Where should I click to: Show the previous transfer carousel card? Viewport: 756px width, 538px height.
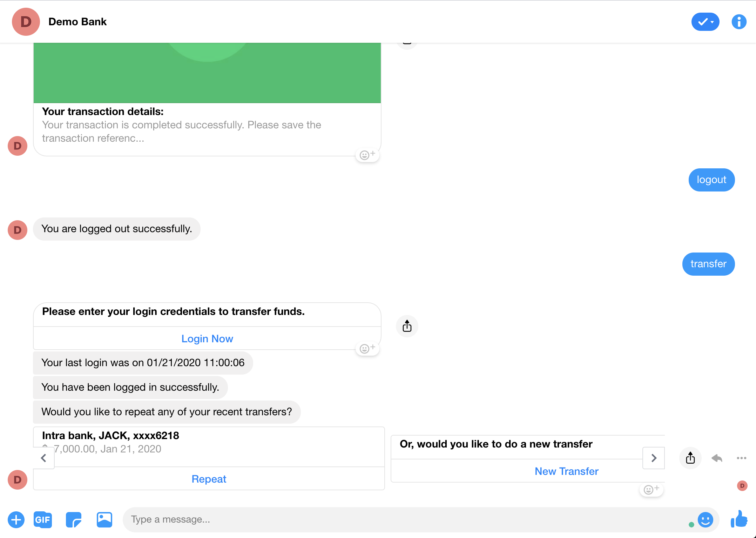coord(44,458)
